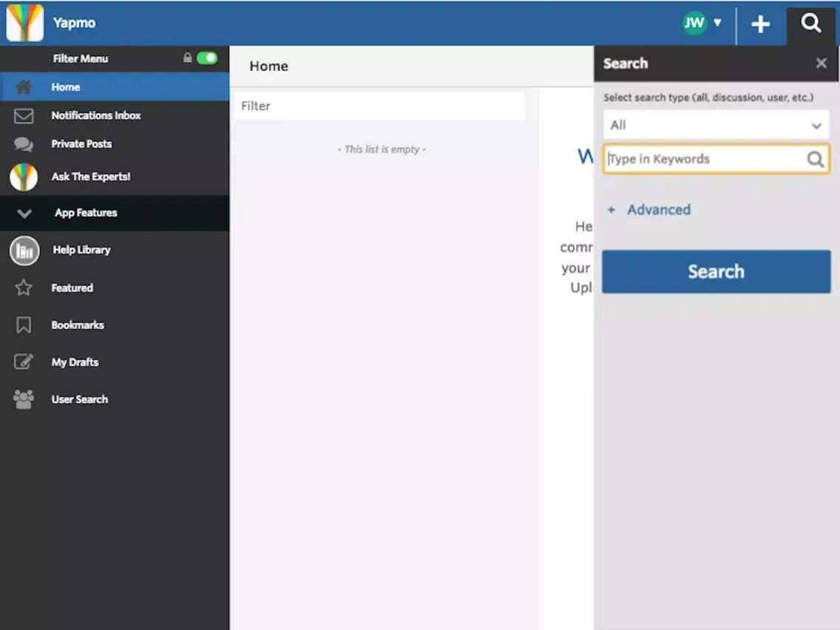The image size is (840, 630).
Task: Select Home in the sidebar menu
Action: point(115,87)
